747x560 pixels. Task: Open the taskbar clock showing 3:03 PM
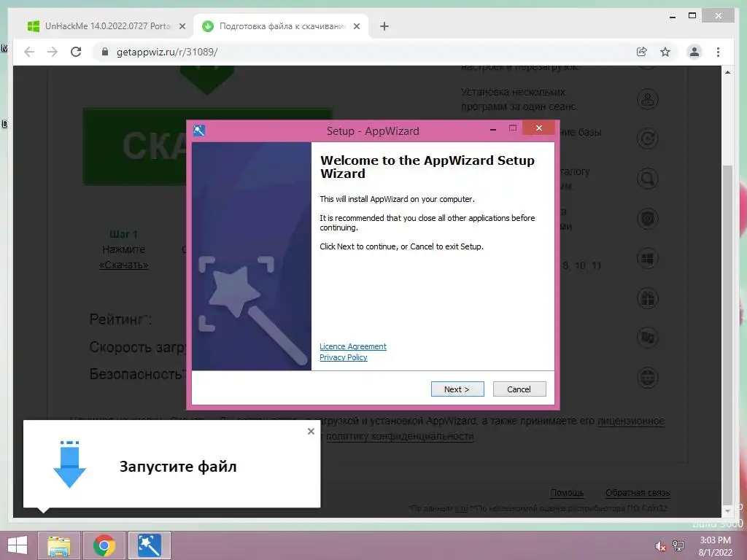[x=715, y=546]
